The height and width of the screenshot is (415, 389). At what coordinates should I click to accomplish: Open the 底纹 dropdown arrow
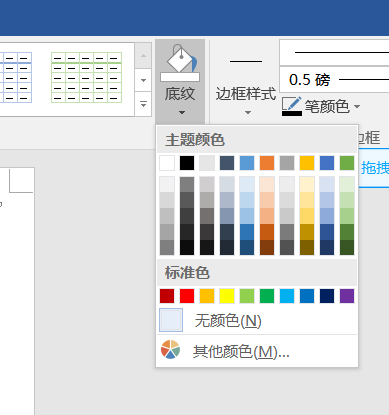point(182,113)
